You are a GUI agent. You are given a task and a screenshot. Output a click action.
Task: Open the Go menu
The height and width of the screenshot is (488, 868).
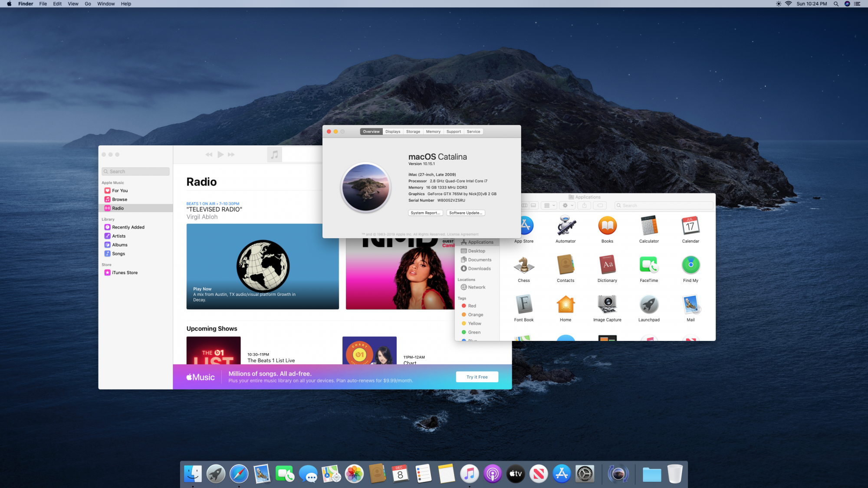coord(88,4)
